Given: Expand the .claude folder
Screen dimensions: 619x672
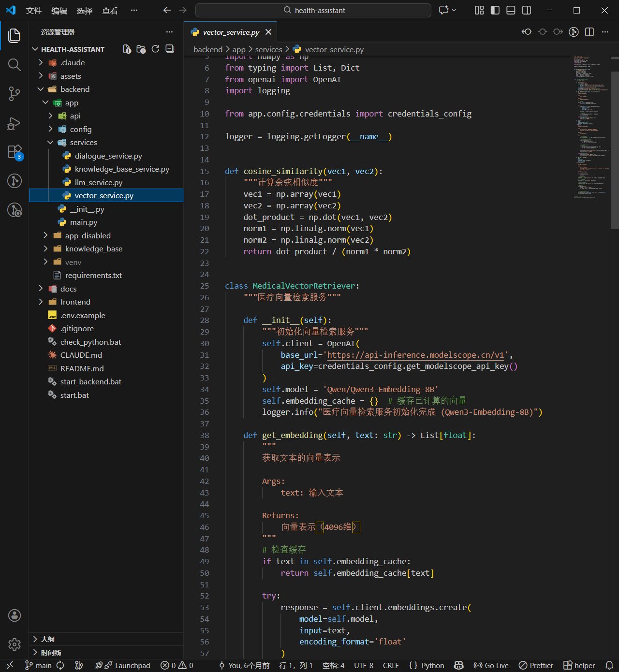Looking at the screenshot, I should point(106,62).
